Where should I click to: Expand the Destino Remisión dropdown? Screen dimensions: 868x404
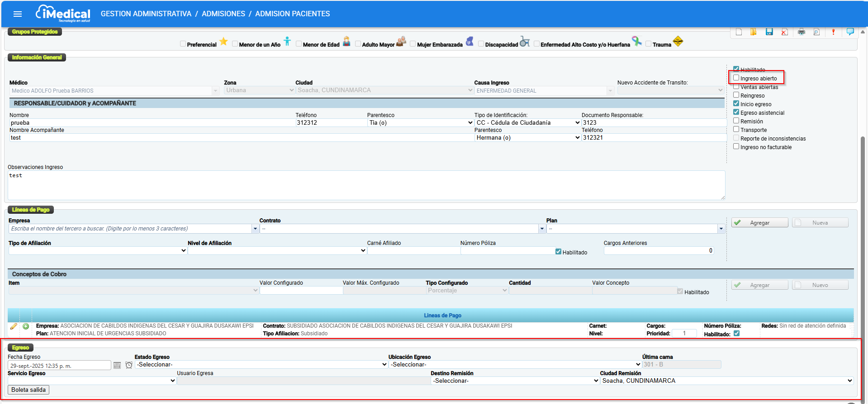click(515, 381)
